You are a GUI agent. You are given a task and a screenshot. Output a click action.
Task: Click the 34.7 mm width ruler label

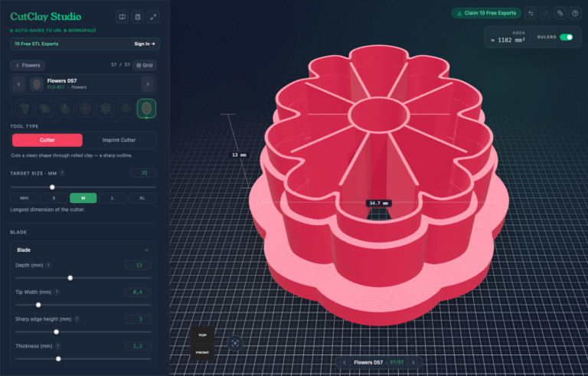[379, 204]
